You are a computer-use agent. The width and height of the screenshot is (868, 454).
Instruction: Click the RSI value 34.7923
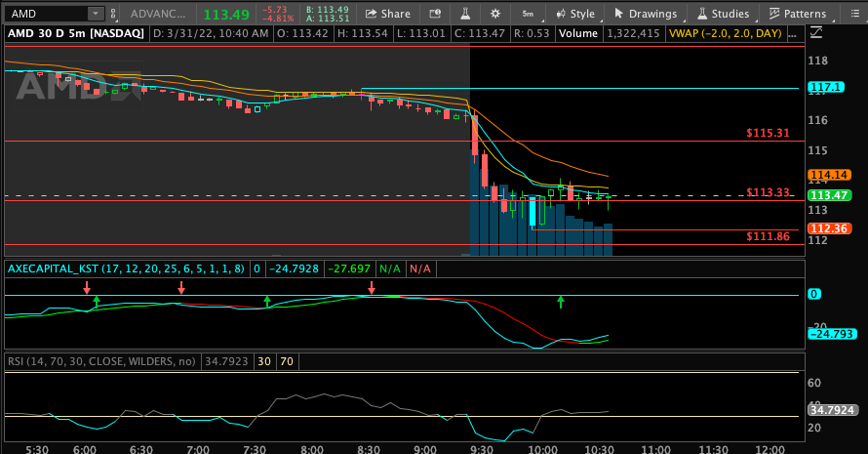click(226, 361)
